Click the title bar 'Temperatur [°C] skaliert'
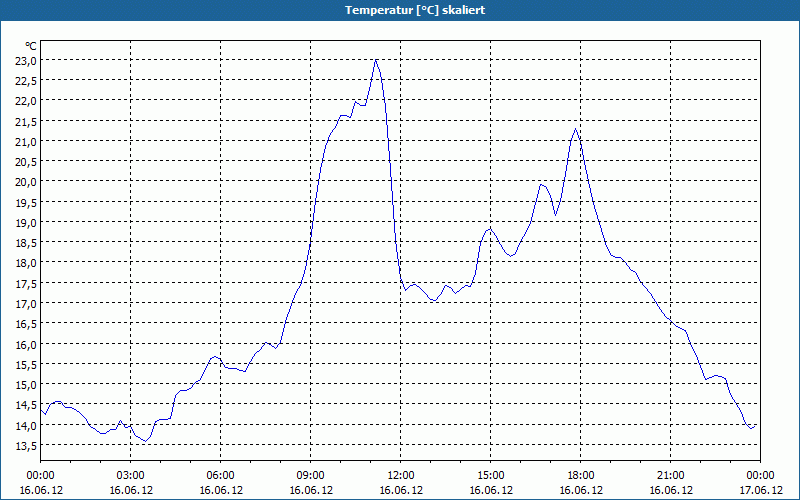The image size is (800, 500). (x=400, y=10)
